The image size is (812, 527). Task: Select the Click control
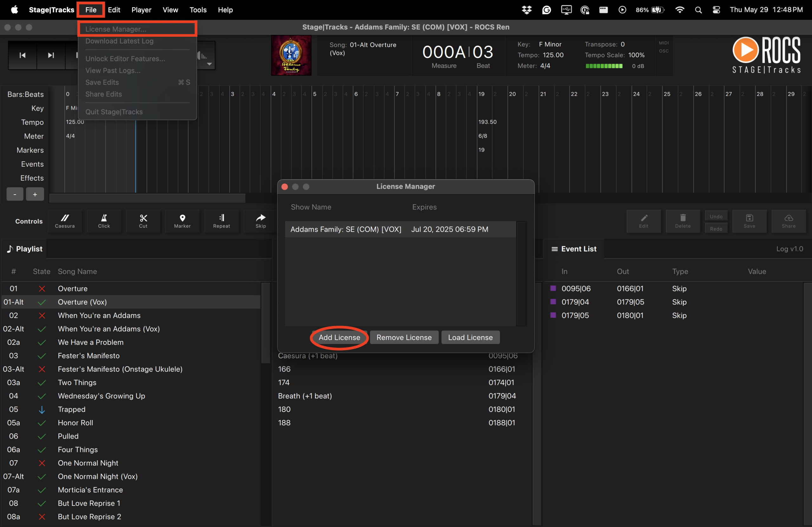pos(104,221)
